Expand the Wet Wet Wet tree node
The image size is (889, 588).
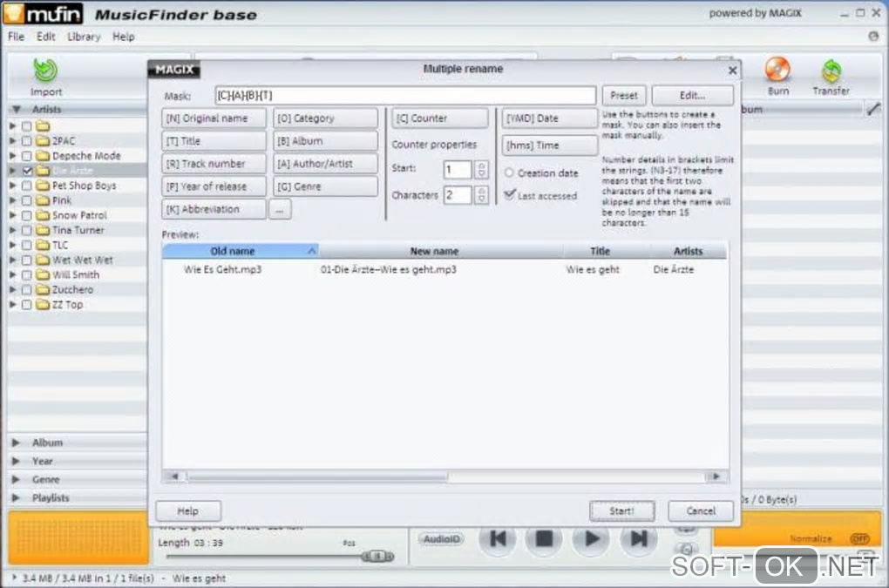(12, 260)
